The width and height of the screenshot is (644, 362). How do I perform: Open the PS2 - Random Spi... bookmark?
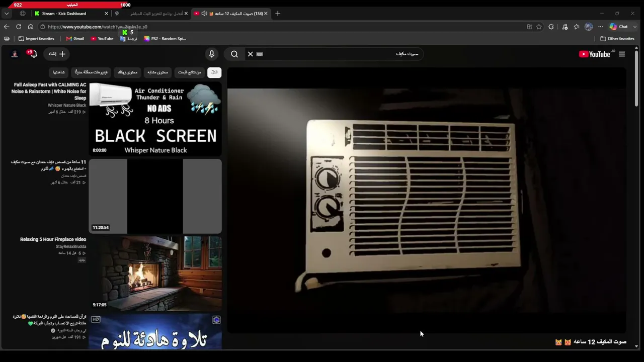(165, 39)
